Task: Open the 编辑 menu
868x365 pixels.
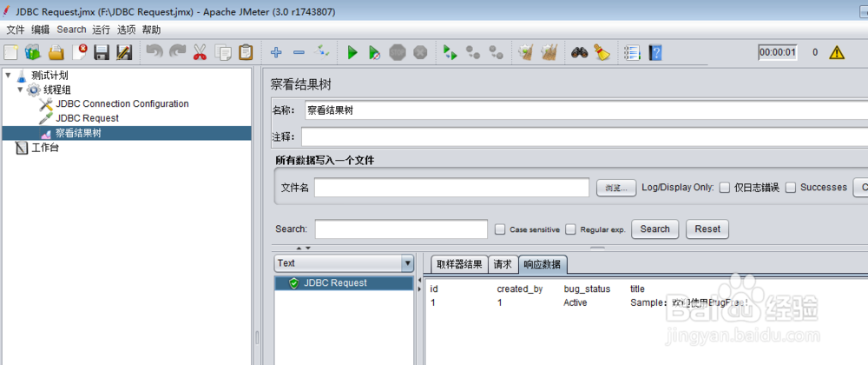Action: point(41,30)
